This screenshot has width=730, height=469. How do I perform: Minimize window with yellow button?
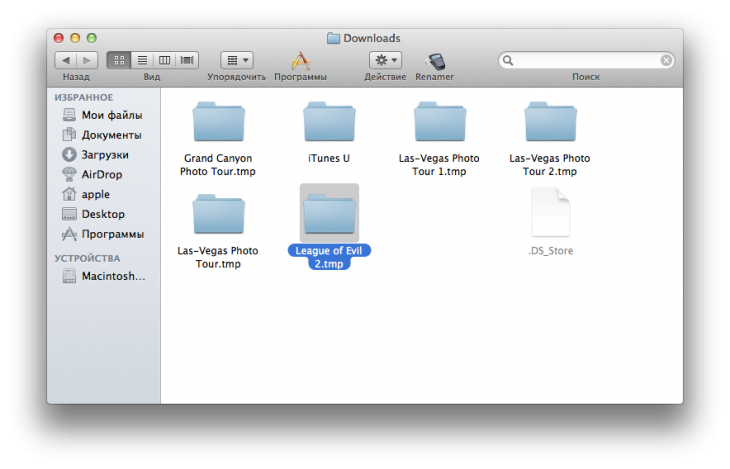75,38
